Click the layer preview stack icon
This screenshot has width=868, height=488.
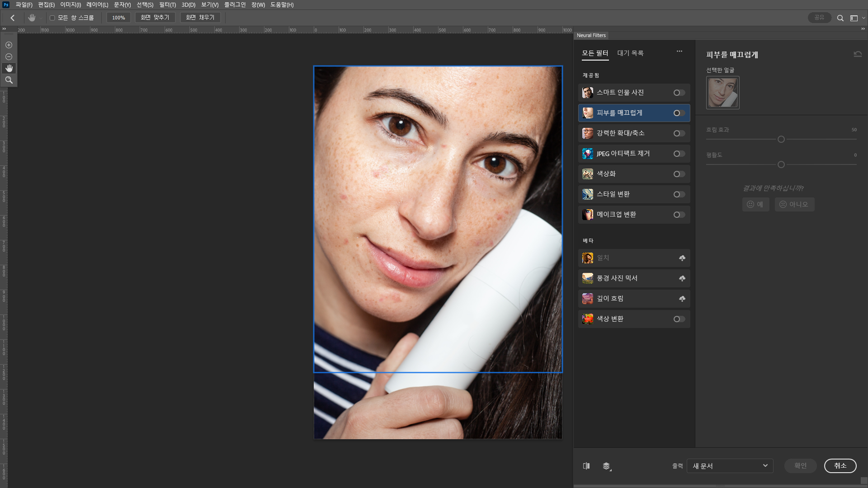pyautogui.click(x=607, y=466)
